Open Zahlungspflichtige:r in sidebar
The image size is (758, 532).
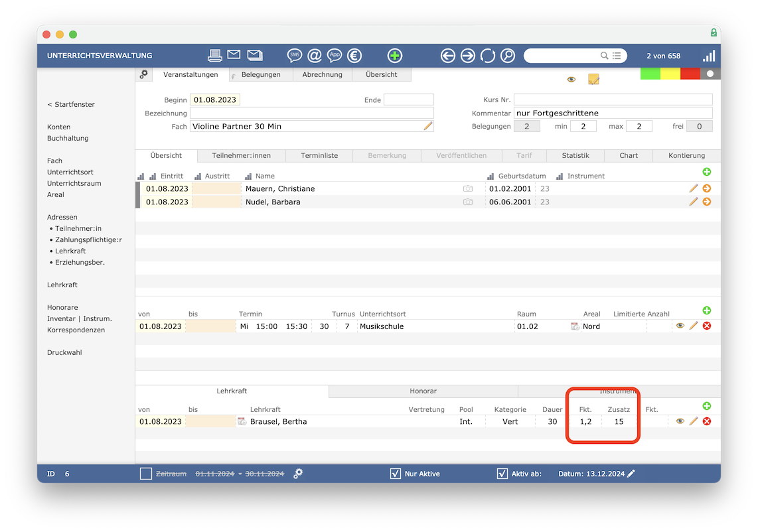coord(88,239)
